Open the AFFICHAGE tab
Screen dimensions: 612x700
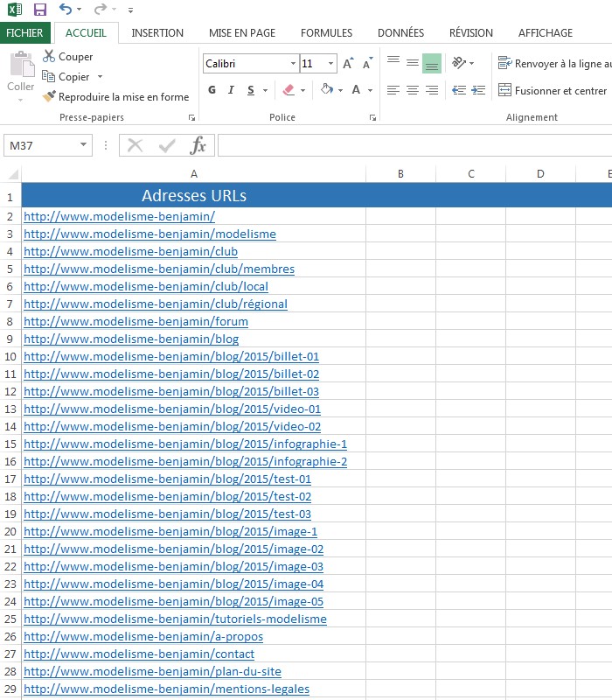coord(545,33)
